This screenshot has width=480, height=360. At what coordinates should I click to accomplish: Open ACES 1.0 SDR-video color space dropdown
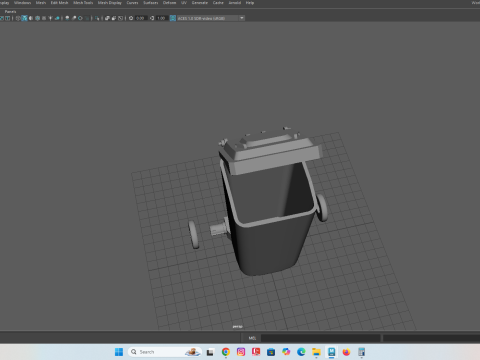211,18
